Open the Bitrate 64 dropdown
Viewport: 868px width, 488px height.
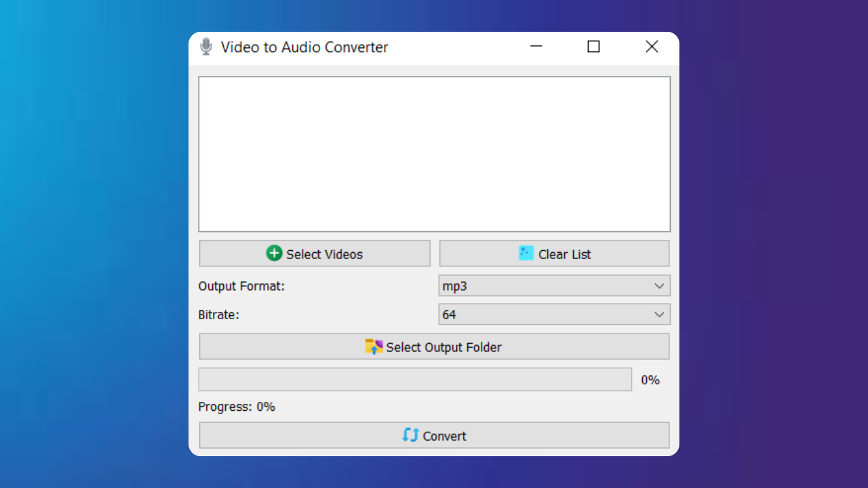coord(554,314)
